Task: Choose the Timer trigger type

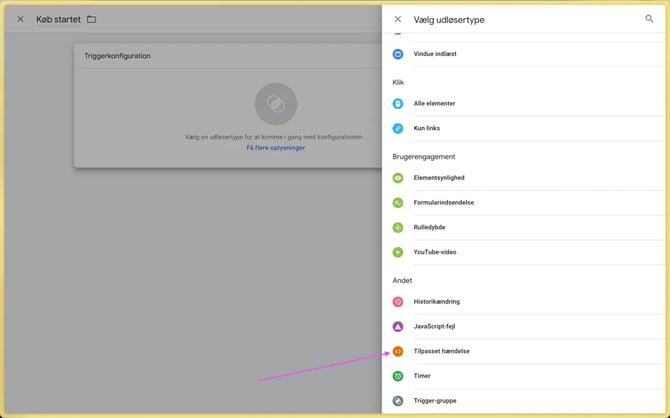Action: [421, 376]
